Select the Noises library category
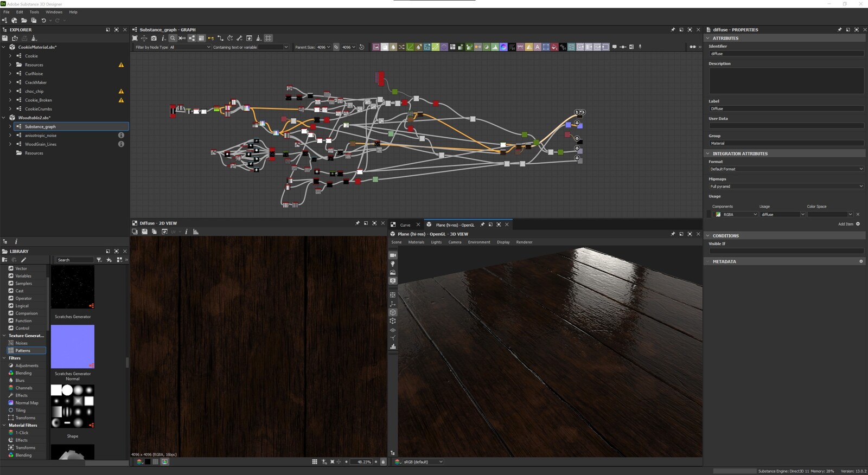Screen dimensions: 868x475 pos(22,343)
